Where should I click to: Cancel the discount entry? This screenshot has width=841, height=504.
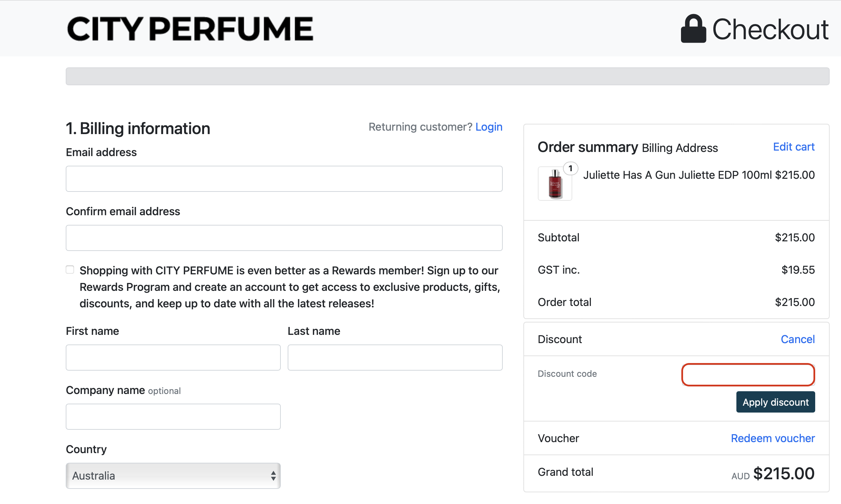click(x=798, y=339)
